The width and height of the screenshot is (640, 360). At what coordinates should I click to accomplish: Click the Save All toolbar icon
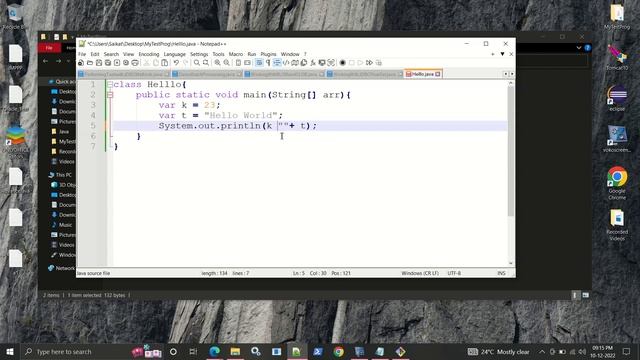(108, 63)
